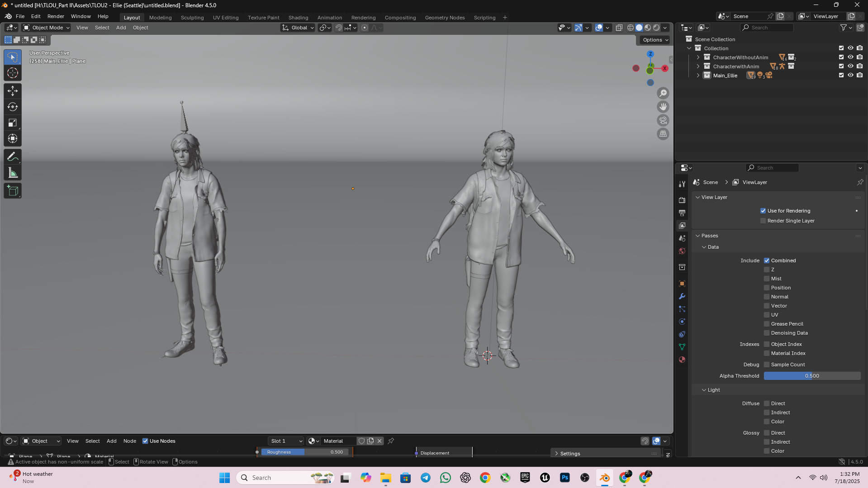This screenshot has height=488, width=868.
Task: Open the Global orientation dropdown
Action: [x=298, y=28]
